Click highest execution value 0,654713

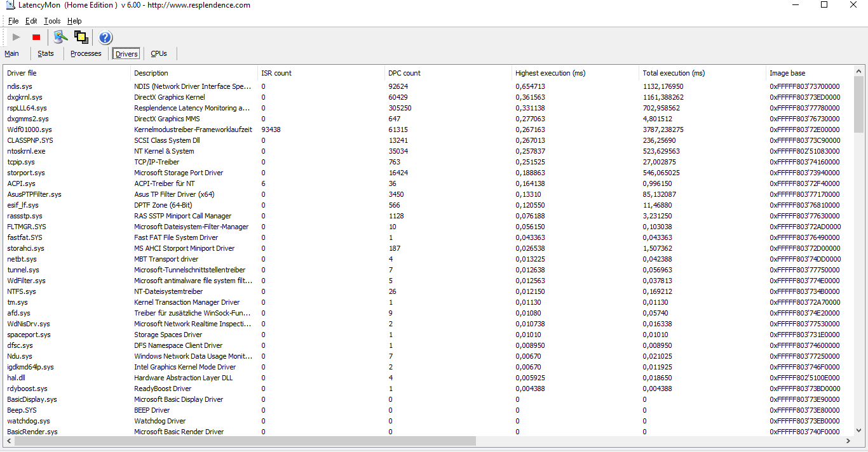pyautogui.click(x=530, y=86)
